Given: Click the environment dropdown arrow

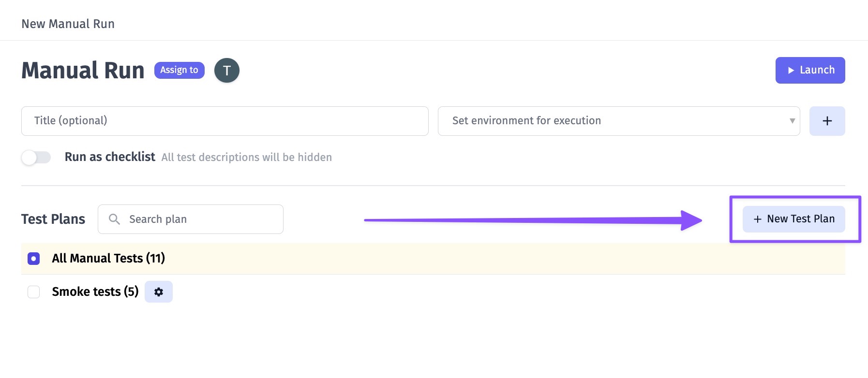Looking at the screenshot, I should coord(792,121).
